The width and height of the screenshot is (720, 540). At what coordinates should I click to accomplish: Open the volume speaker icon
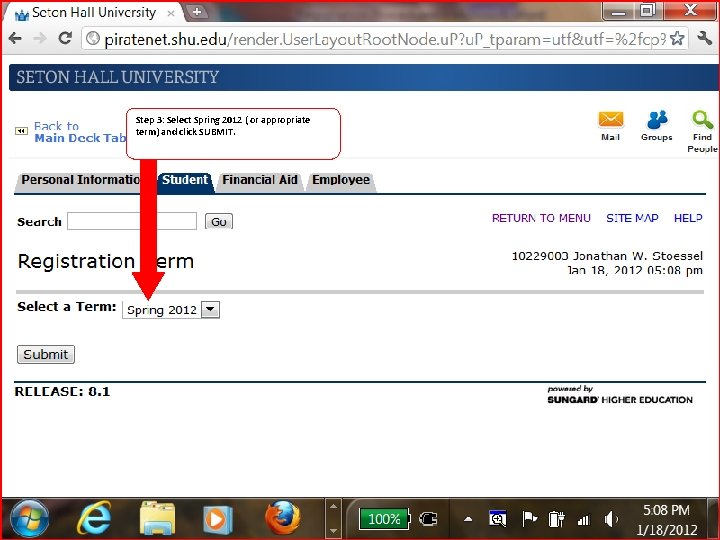tap(611, 519)
